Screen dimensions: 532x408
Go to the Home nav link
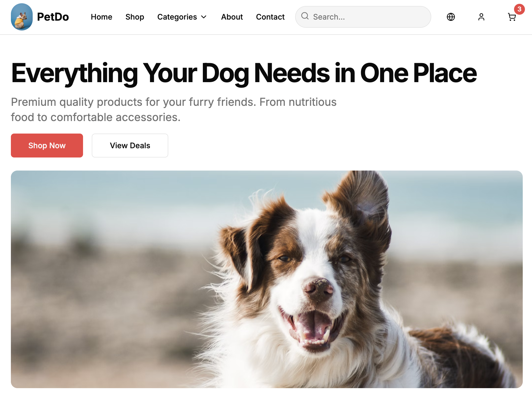[102, 17]
